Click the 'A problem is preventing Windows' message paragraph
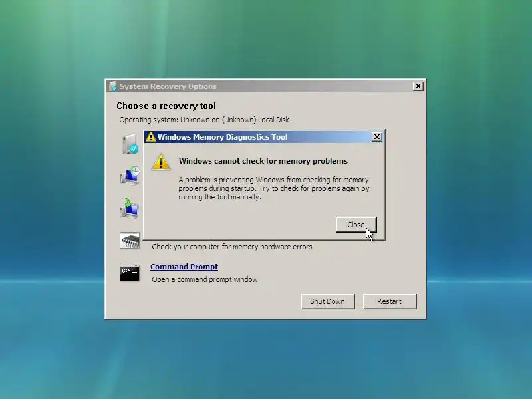This screenshot has height=399, width=532. 274,188
